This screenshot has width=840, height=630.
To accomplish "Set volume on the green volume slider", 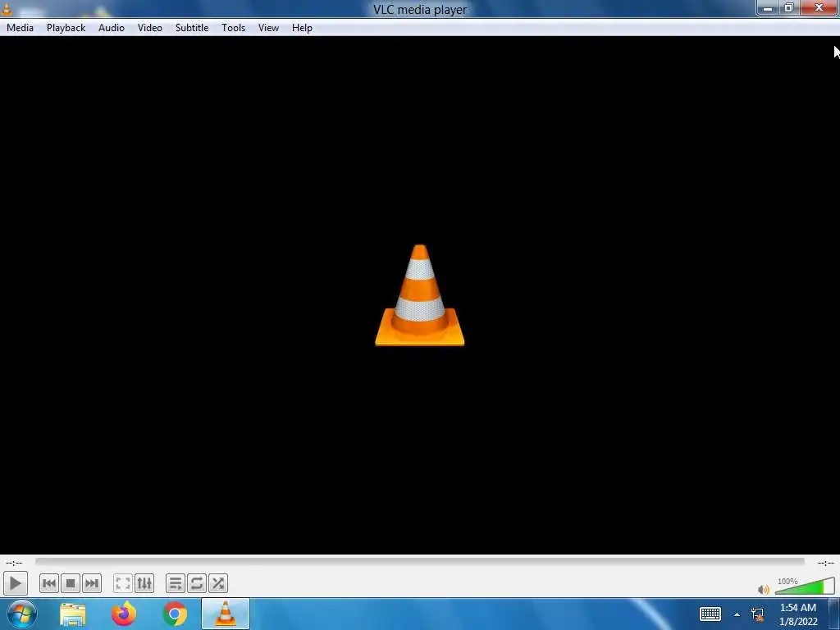I will 805,586.
